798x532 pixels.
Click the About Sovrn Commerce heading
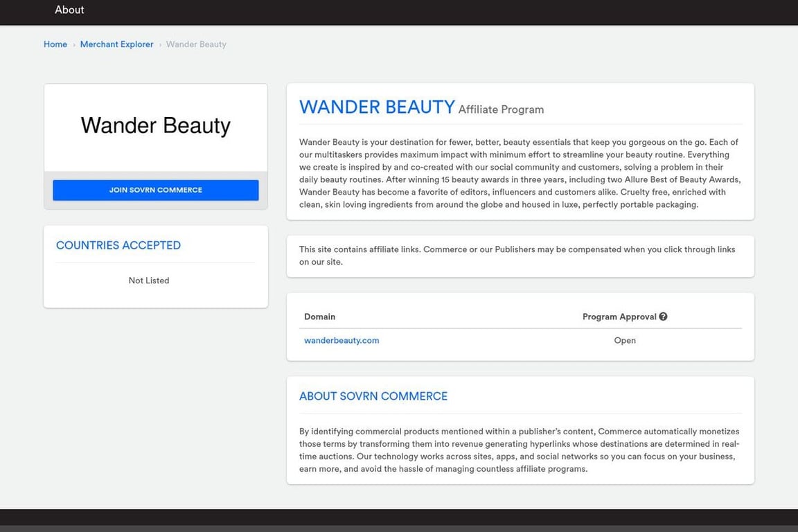coord(373,396)
